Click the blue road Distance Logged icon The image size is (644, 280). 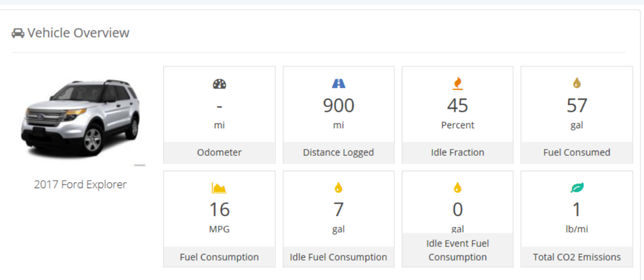coord(339,84)
